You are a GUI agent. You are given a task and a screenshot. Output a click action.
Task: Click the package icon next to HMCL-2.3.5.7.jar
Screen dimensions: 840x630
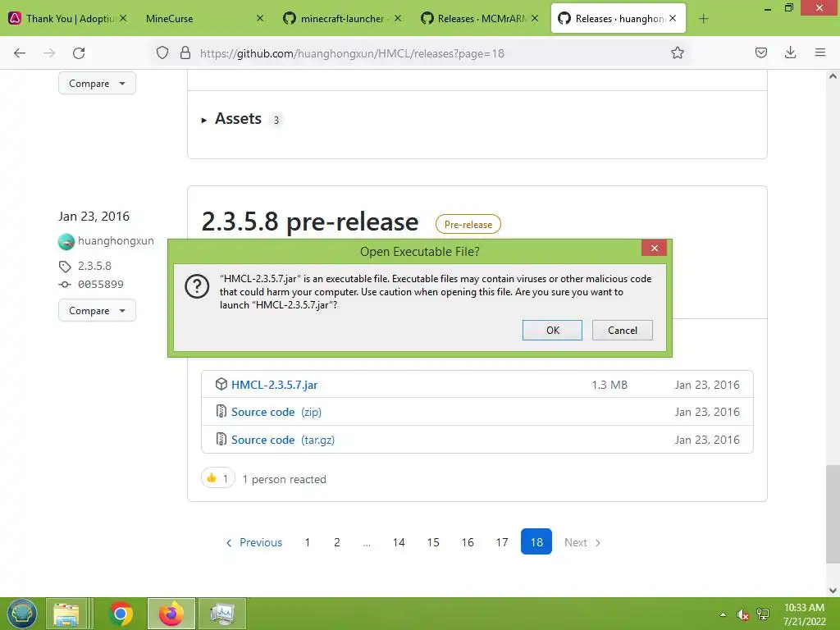point(221,384)
